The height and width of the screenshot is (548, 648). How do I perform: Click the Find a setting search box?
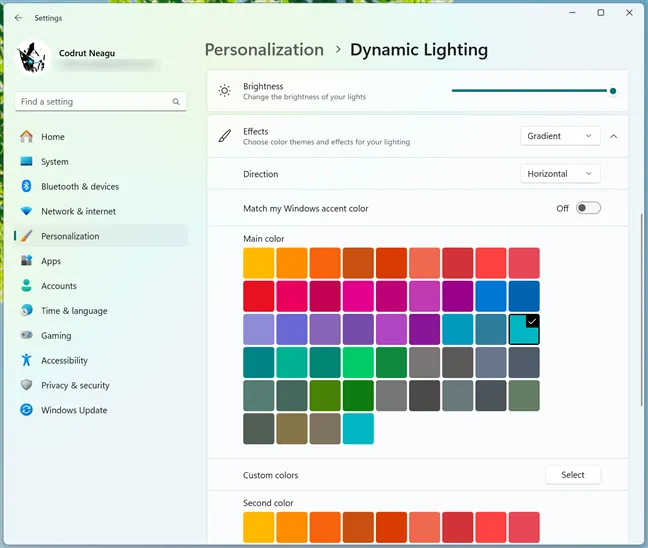[95, 102]
